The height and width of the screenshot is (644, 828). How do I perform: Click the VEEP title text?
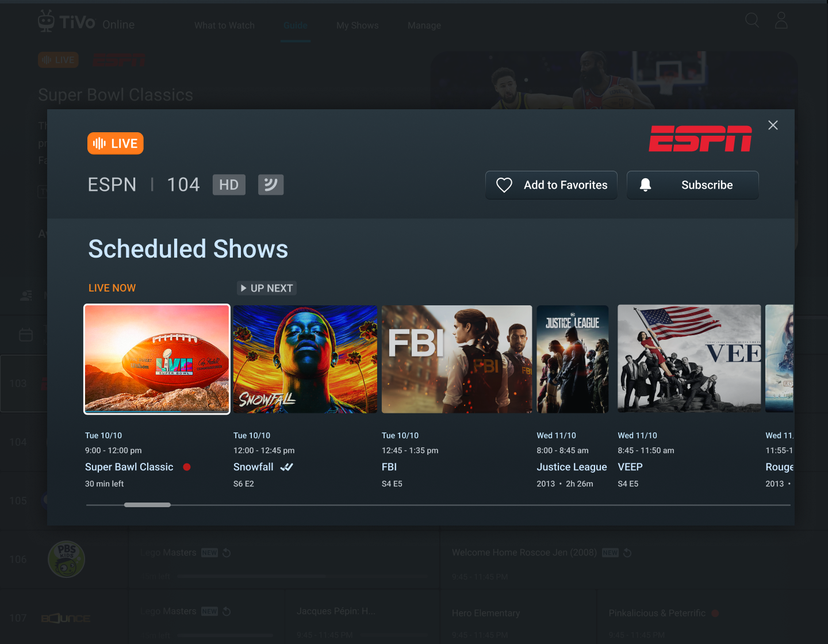pos(630,467)
